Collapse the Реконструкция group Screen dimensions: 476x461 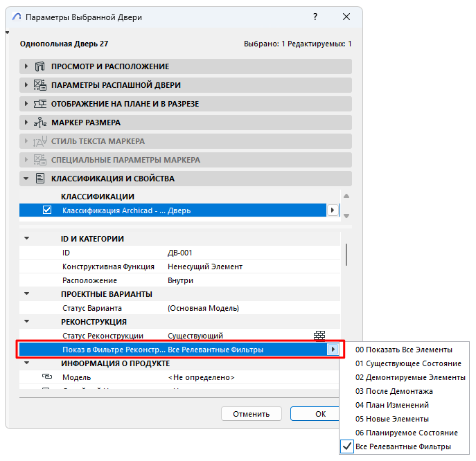[27, 321]
